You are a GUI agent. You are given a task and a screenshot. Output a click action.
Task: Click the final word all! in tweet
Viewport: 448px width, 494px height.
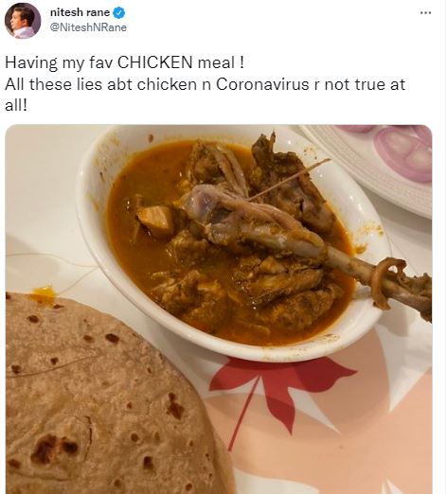[x=16, y=106]
